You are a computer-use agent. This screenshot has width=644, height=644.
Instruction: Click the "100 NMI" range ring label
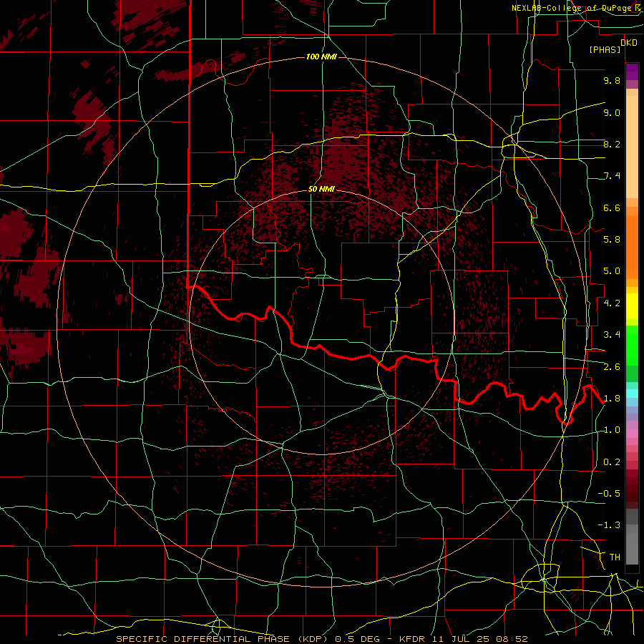pyautogui.click(x=321, y=57)
